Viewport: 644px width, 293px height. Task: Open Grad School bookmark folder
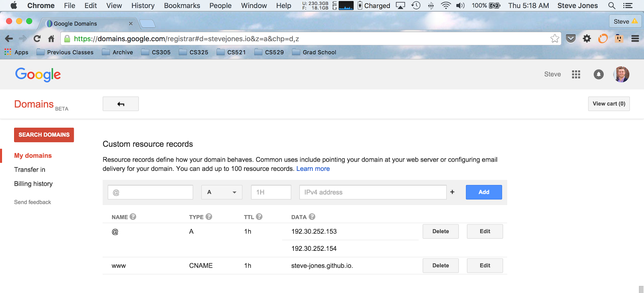coord(314,52)
